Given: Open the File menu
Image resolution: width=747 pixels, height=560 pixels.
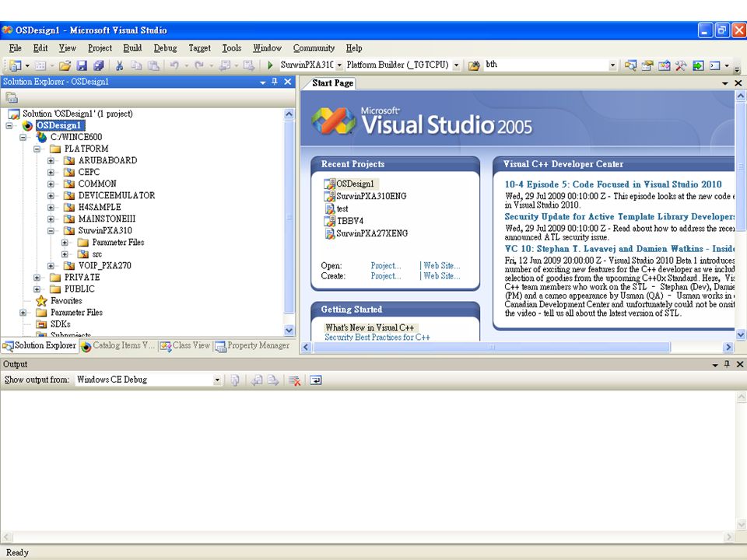Looking at the screenshot, I should click(16, 48).
